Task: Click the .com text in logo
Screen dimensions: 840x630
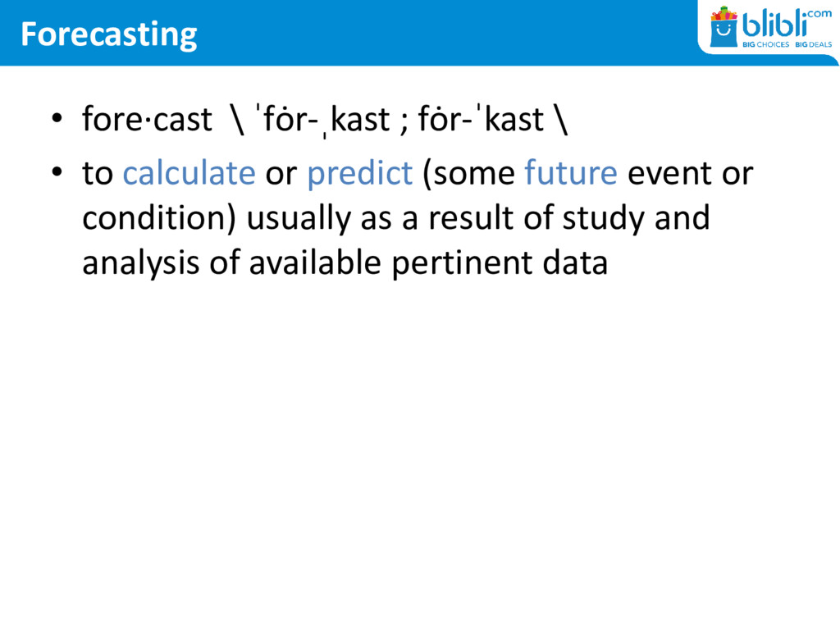Action: click(819, 14)
